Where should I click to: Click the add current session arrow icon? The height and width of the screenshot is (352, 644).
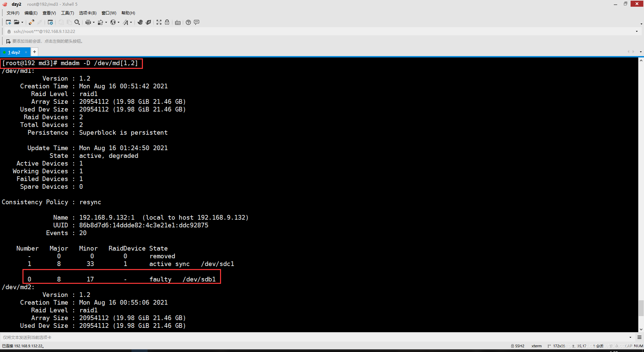pos(8,41)
